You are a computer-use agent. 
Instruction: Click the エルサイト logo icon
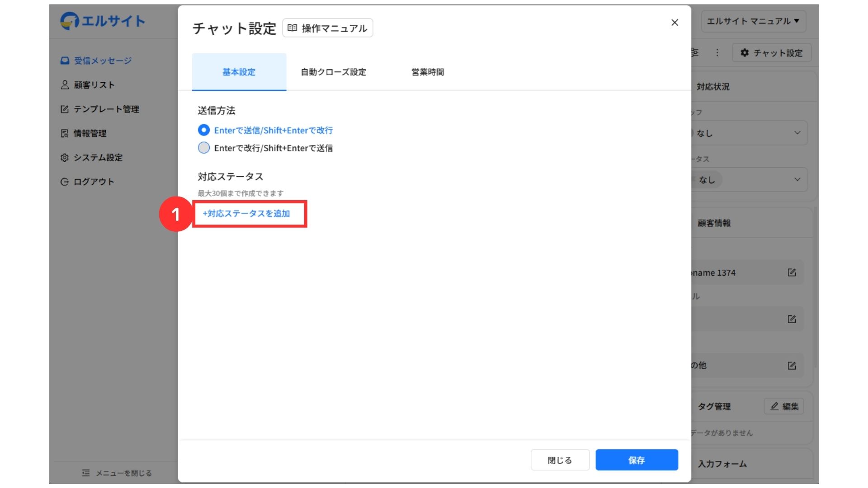tap(69, 21)
